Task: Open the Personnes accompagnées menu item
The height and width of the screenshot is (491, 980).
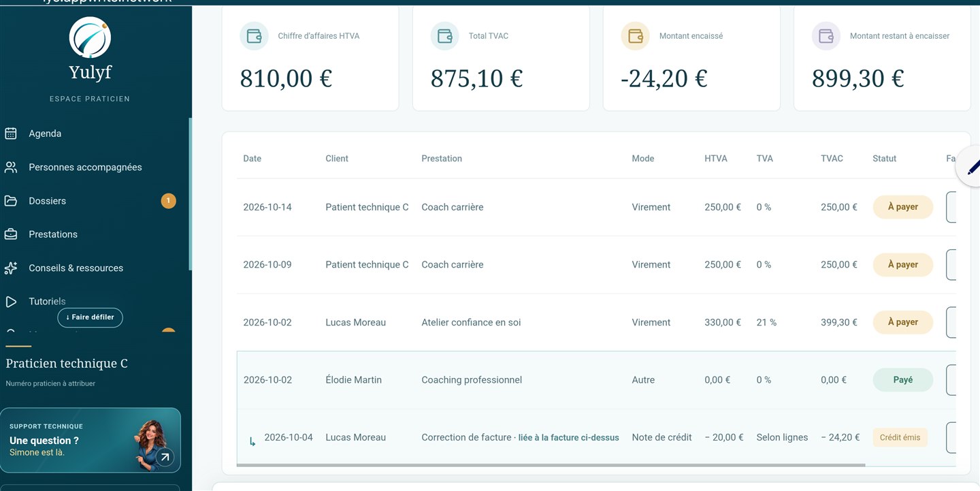Action: coord(85,167)
